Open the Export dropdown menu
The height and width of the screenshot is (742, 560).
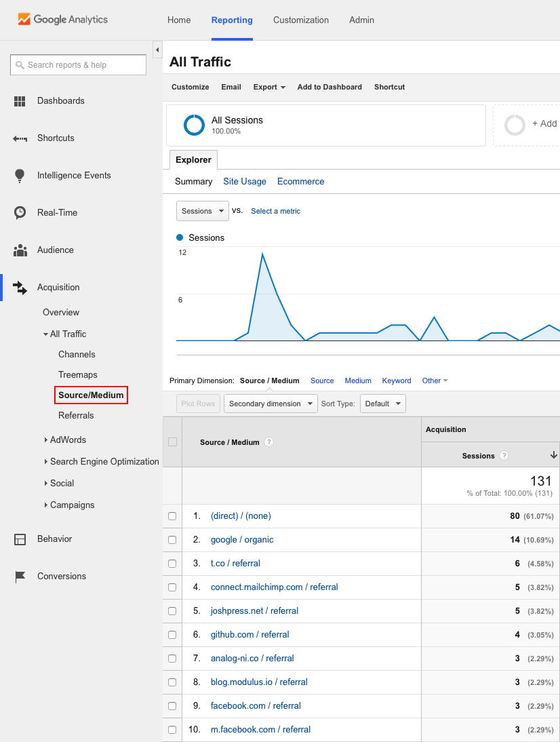click(269, 87)
